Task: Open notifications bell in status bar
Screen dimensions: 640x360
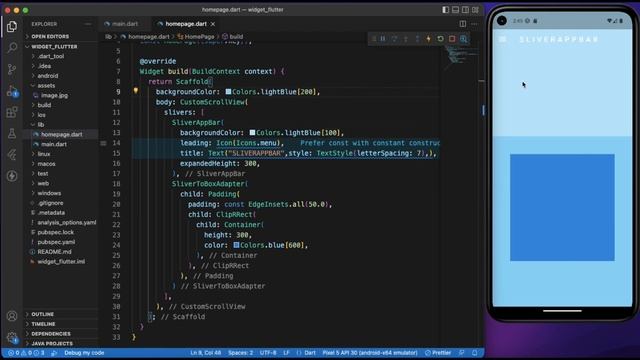Action: point(475,353)
